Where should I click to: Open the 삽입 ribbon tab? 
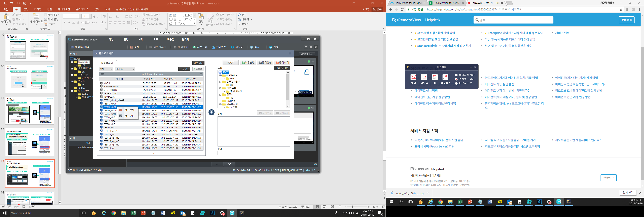[26, 9]
